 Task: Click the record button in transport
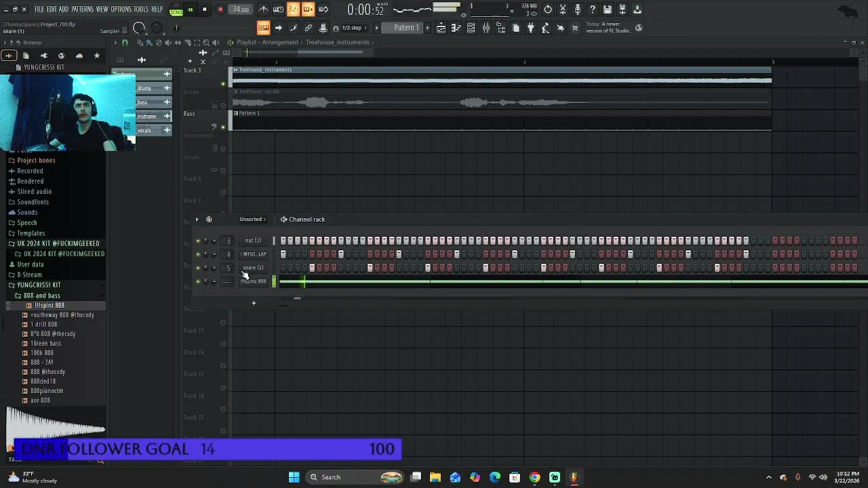220,9
